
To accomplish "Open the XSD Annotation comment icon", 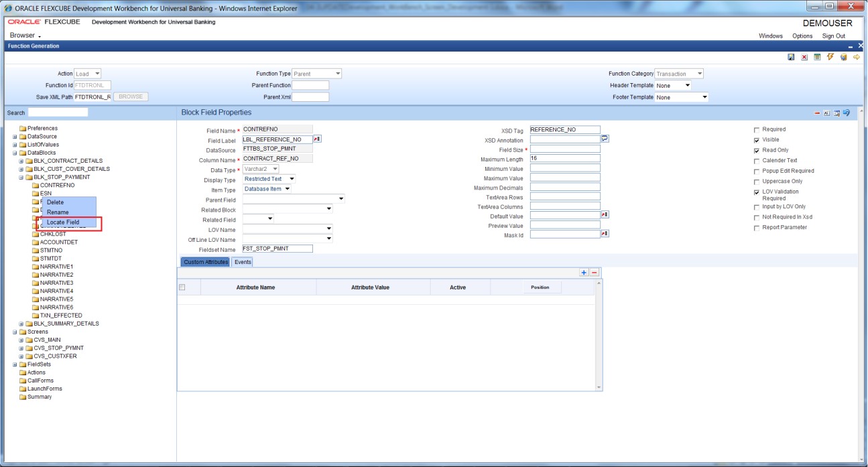I will (x=605, y=139).
